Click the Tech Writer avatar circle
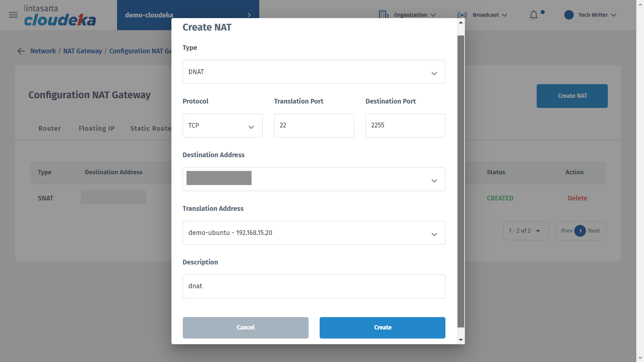 click(x=569, y=15)
